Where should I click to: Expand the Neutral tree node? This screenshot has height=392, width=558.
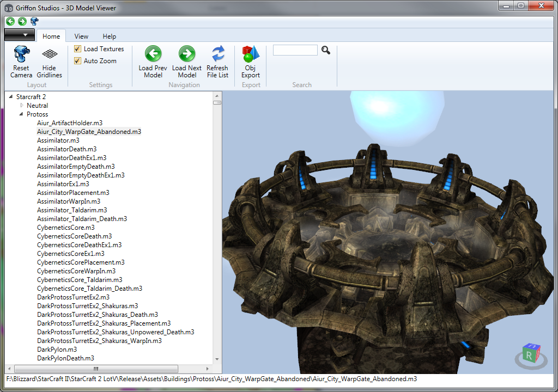coord(22,105)
